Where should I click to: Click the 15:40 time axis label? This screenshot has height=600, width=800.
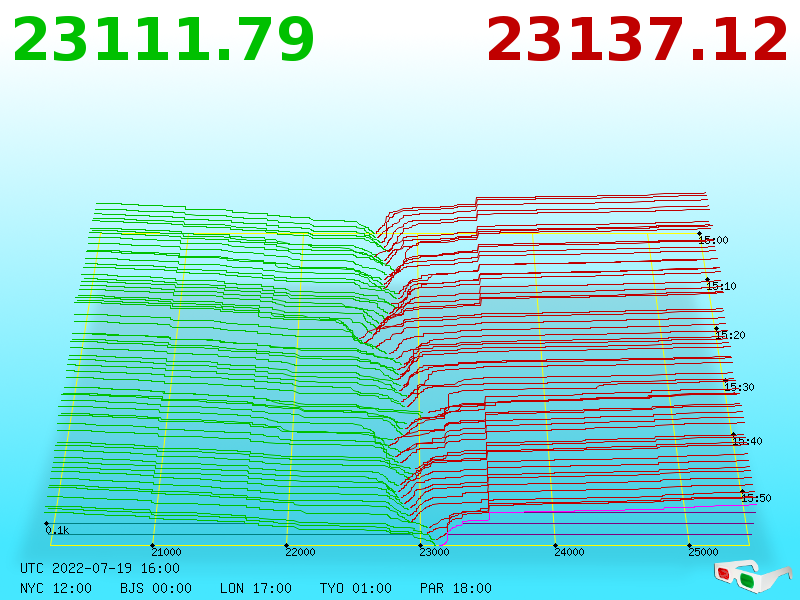point(747,441)
